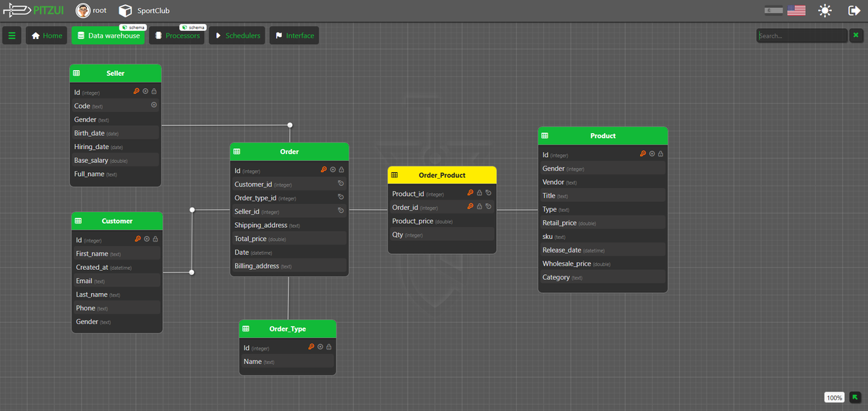868x411 pixels.
Task: Click the 100% zoom level indicator
Action: pos(835,397)
